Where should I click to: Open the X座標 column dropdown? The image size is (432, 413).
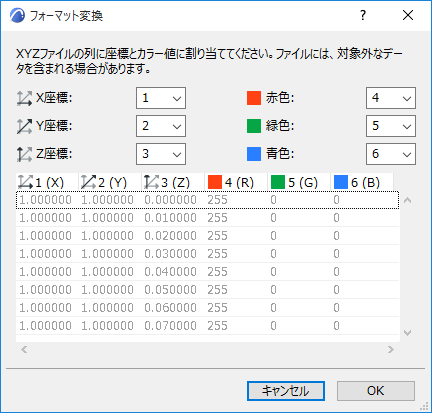click(161, 98)
